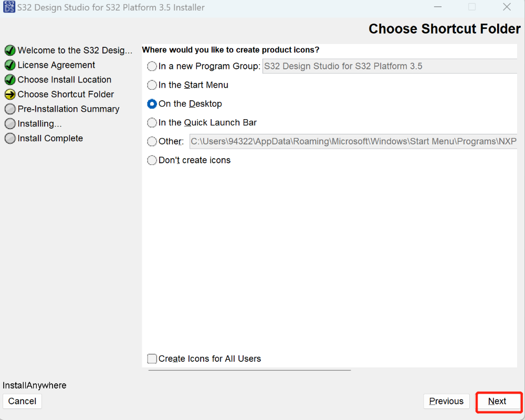Click the Other shortcut path text field
The width and height of the screenshot is (525, 420).
click(x=352, y=141)
